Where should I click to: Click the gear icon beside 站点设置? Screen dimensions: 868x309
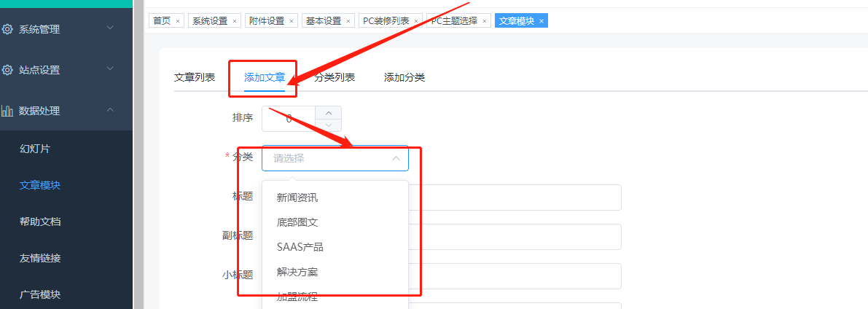tap(7, 70)
